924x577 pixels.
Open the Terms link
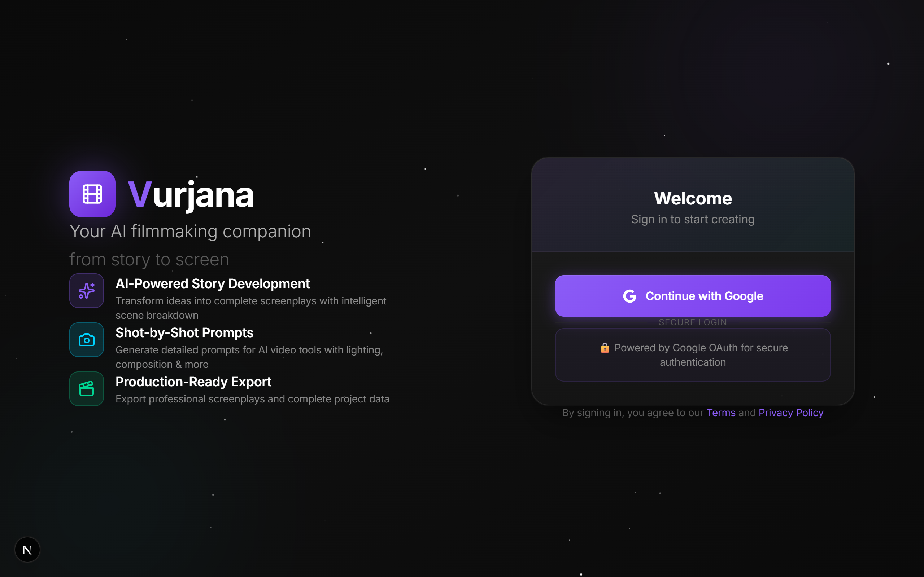point(720,413)
